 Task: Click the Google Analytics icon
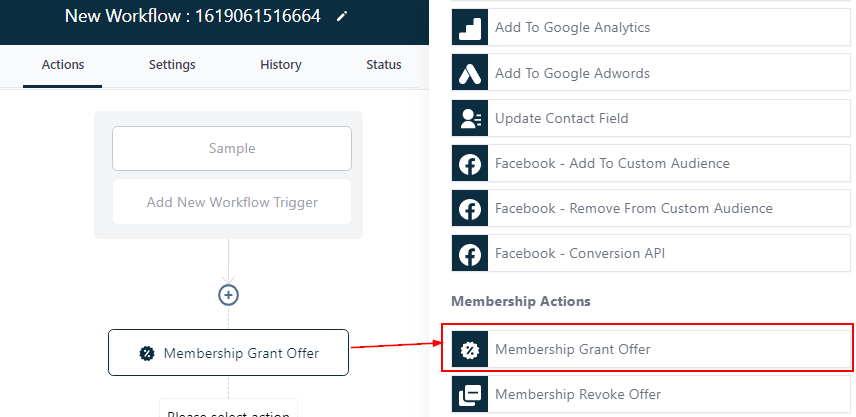pos(469,28)
